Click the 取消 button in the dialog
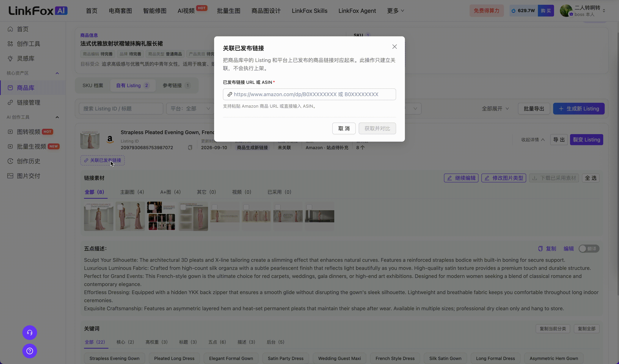The width and height of the screenshot is (619, 364). pyautogui.click(x=344, y=128)
